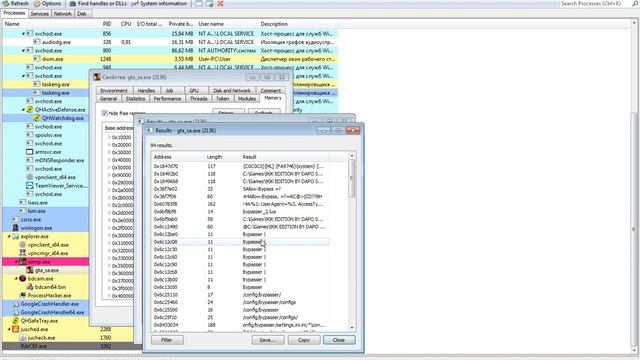
Task: Select the /config/bypasser/configs result row
Action: (x=241, y=302)
